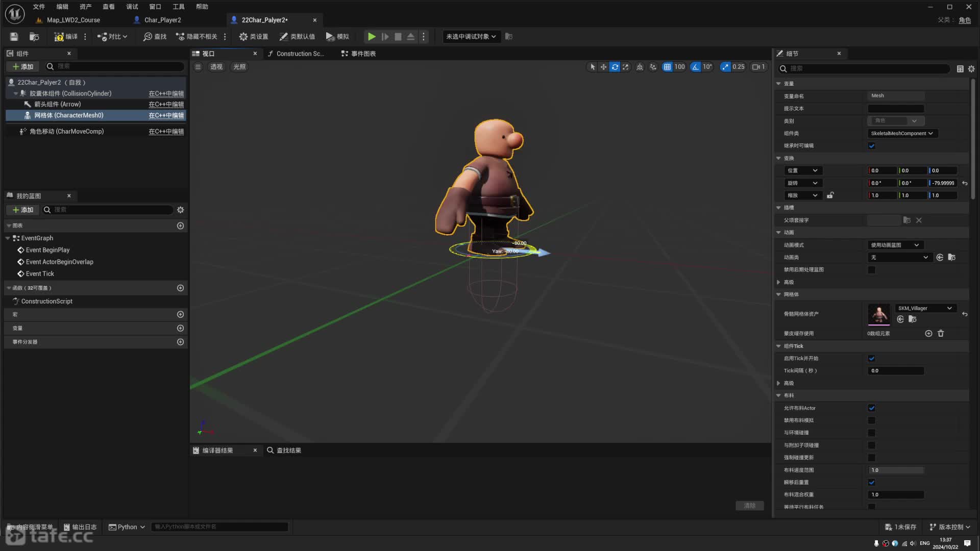Add a new graph with plus icon
The width and height of the screenshot is (980, 551).
click(180, 226)
